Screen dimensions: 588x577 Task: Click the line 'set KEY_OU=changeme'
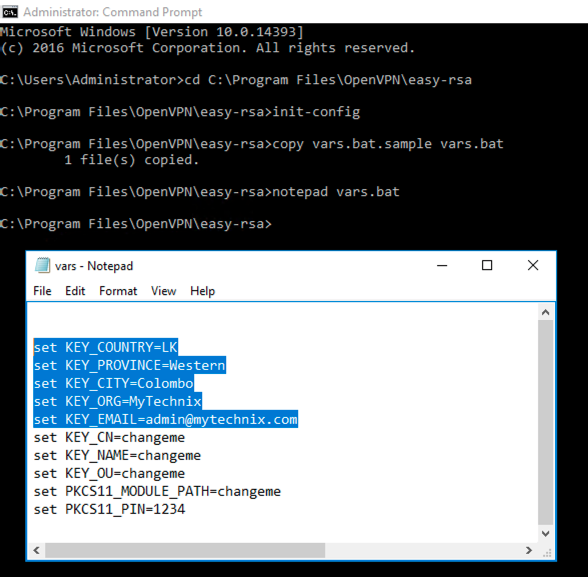(x=109, y=474)
